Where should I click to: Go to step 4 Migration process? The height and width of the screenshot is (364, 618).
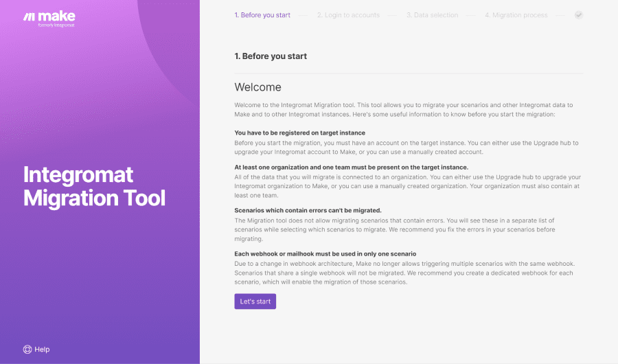click(x=516, y=15)
